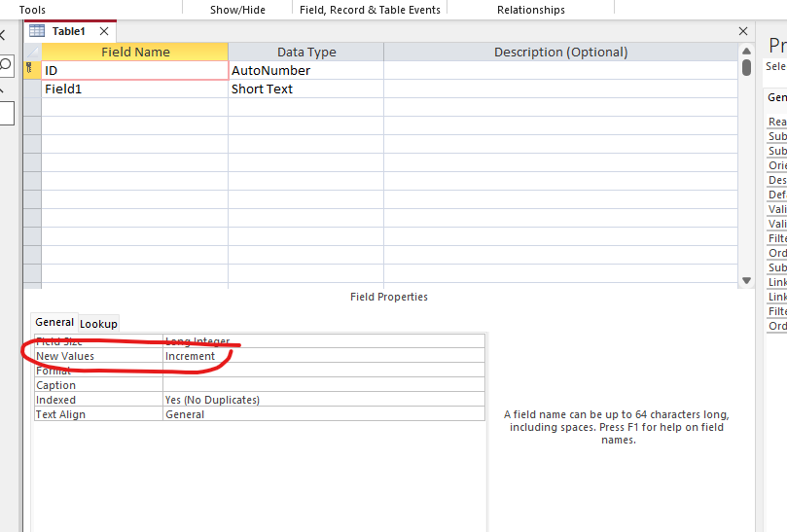787x532 pixels.
Task: Click the Text Align General value
Action: pos(324,414)
